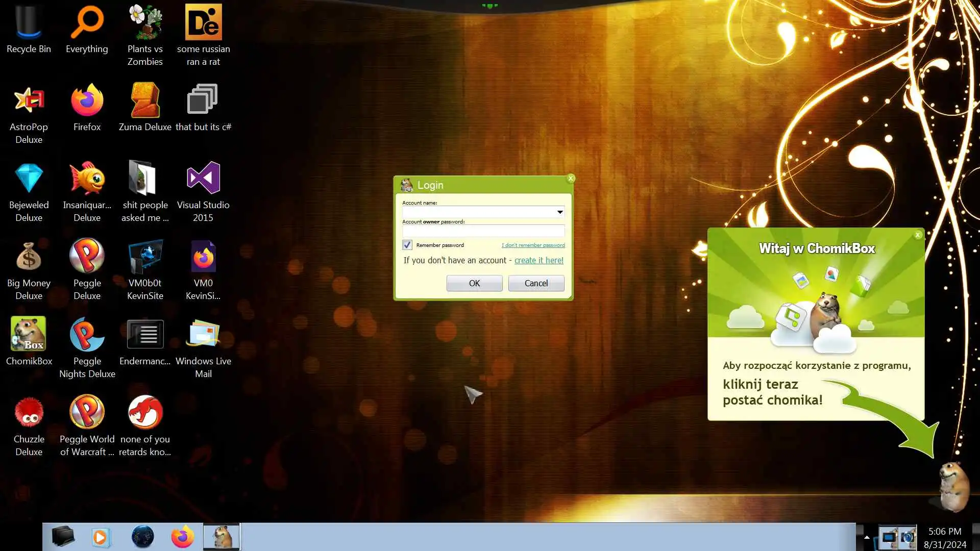The width and height of the screenshot is (980, 551).
Task: Open Firefox from the taskbar
Action: pyautogui.click(x=182, y=537)
